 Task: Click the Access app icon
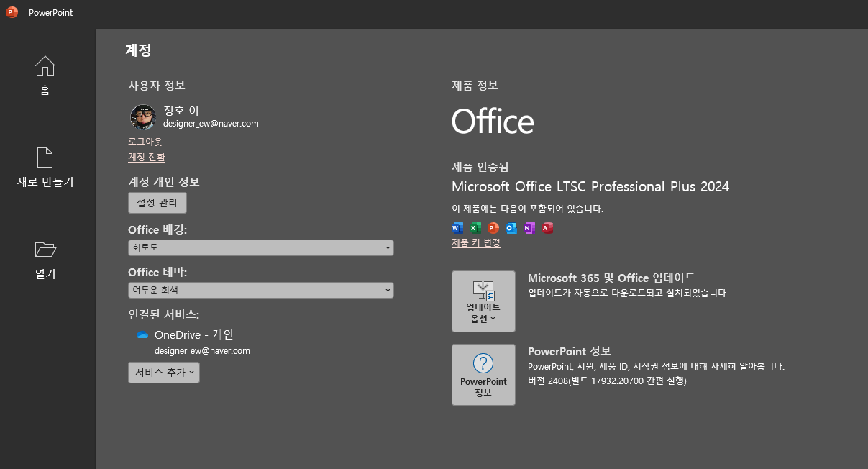point(547,228)
